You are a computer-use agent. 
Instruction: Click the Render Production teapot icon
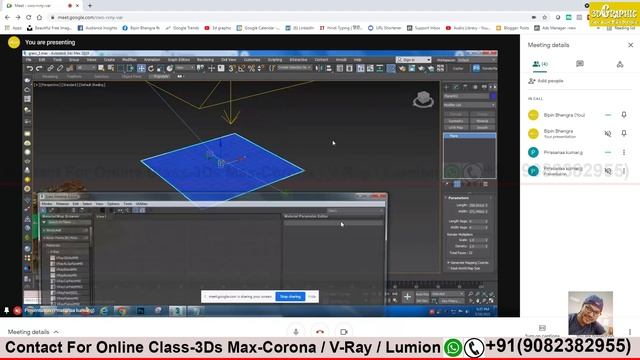421,69
